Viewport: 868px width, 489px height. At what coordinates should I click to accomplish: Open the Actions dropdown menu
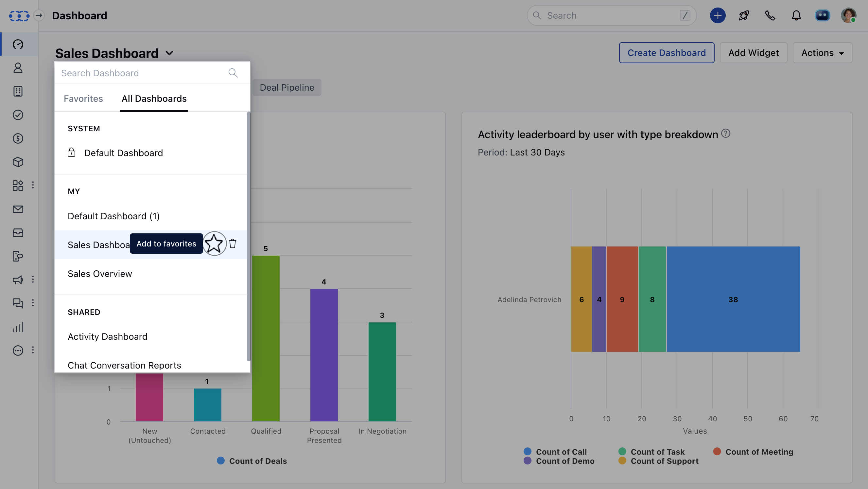click(x=822, y=53)
